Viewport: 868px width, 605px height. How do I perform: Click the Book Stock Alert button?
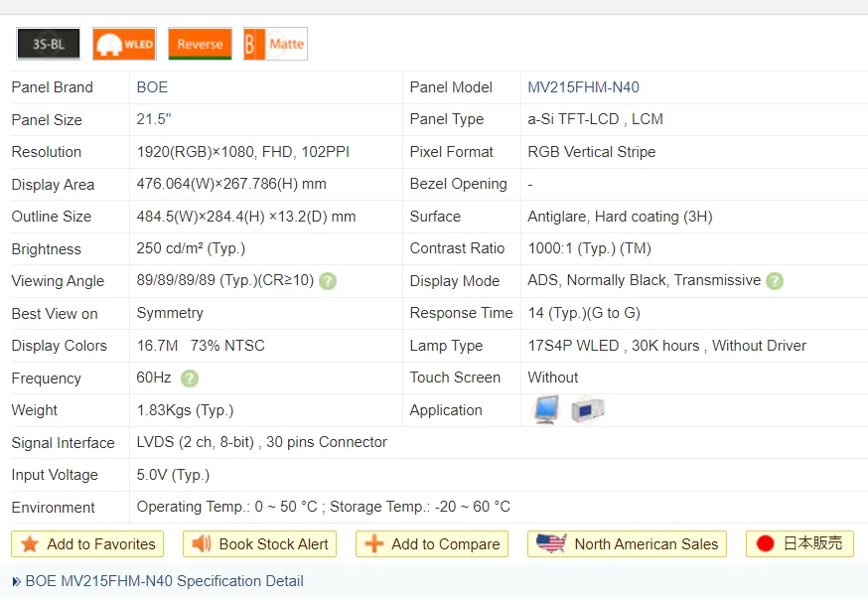click(x=259, y=543)
